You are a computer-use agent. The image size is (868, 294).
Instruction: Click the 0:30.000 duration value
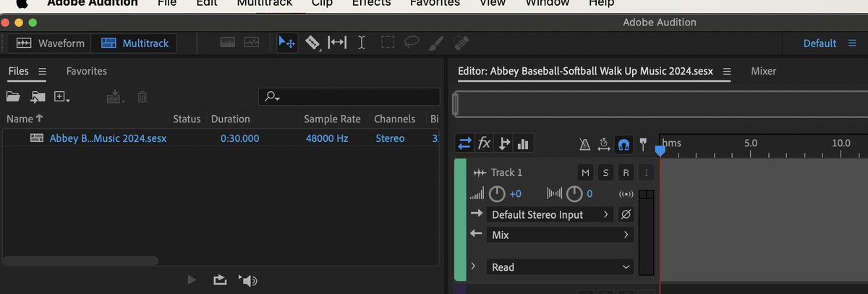[239, 138]
